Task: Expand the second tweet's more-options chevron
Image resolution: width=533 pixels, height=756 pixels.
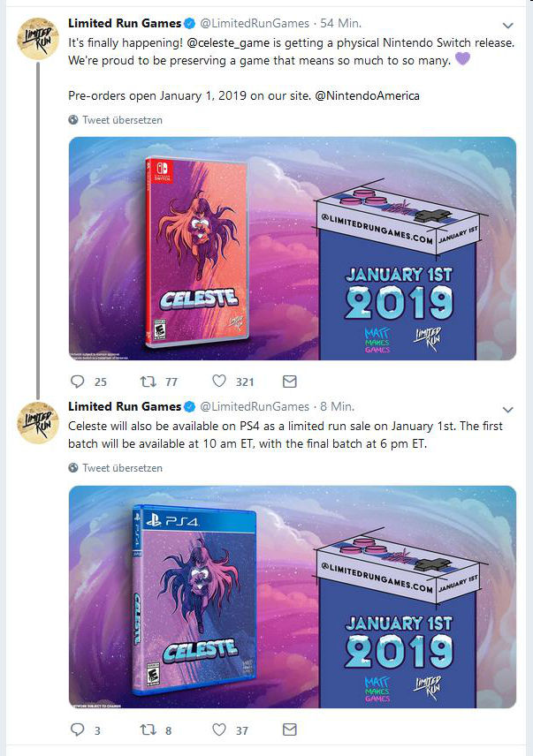Action: 507,410
